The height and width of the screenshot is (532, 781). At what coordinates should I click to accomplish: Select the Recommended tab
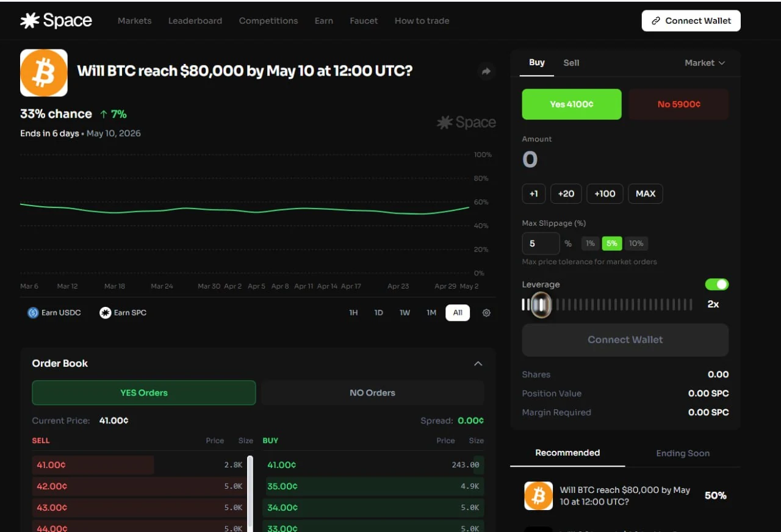[x=567, y=453]
